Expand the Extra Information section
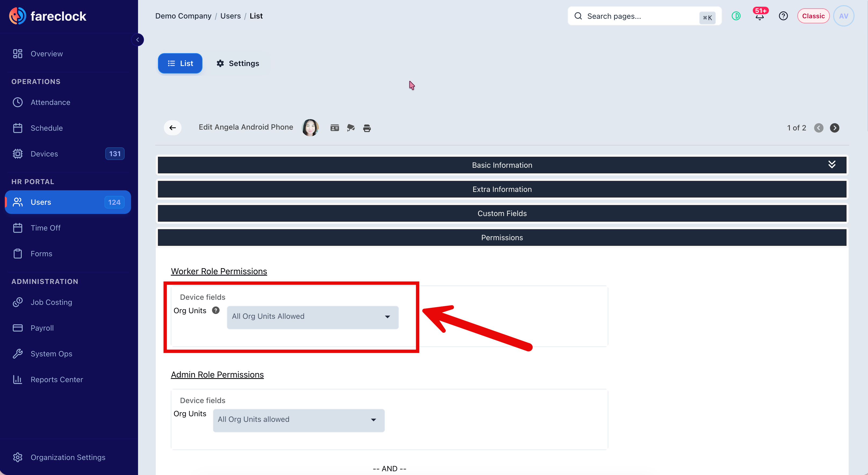 pos(502,189)
